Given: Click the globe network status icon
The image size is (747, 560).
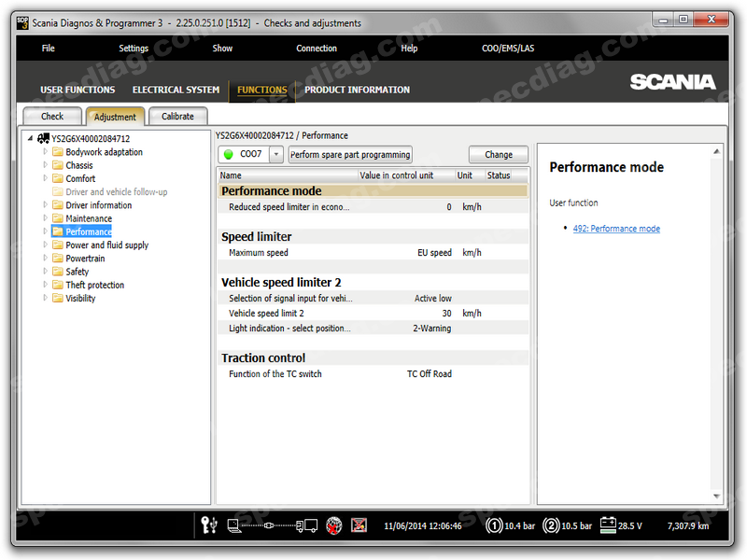Looking at the screenshot, I should coord(333,525).
